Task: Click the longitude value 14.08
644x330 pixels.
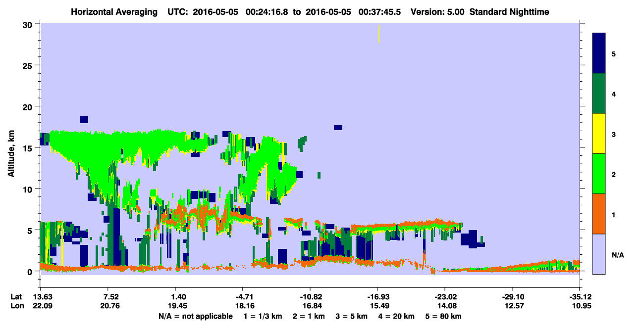Action: (x=446, y=306)
